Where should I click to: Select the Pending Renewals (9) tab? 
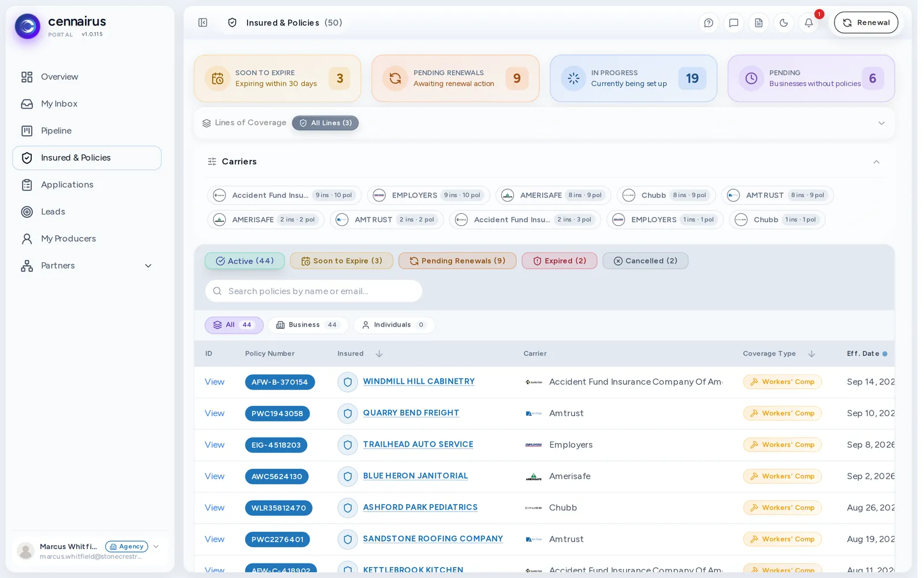(457, 261)
